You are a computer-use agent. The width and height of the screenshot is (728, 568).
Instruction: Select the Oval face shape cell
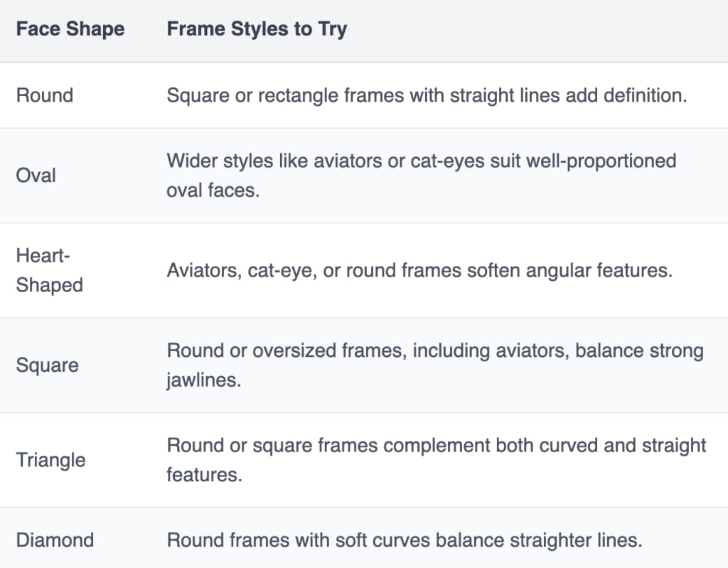[x=36, y=176]
